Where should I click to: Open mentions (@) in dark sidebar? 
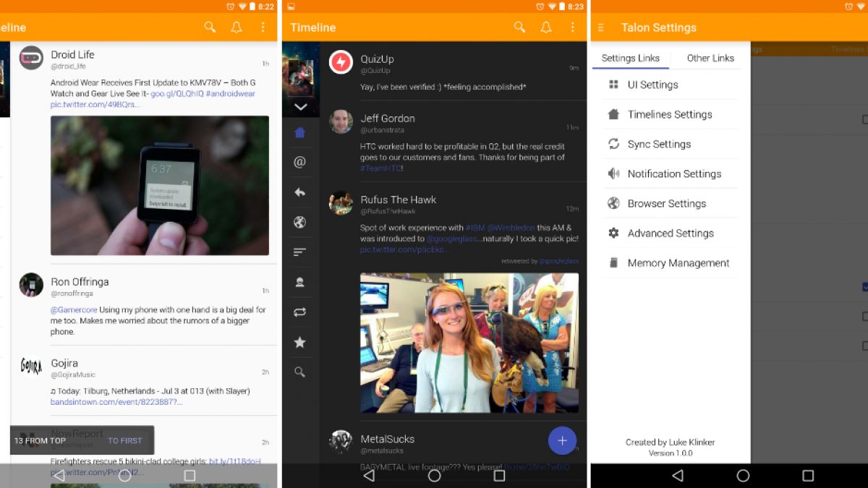click(x=299, y=163)
